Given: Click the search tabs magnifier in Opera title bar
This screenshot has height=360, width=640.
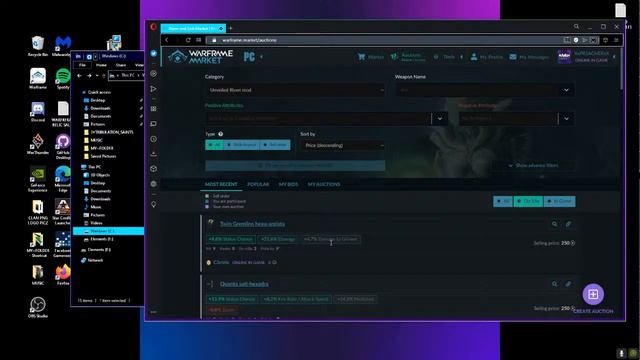Looking at the screenshot, I should (576, 27).
